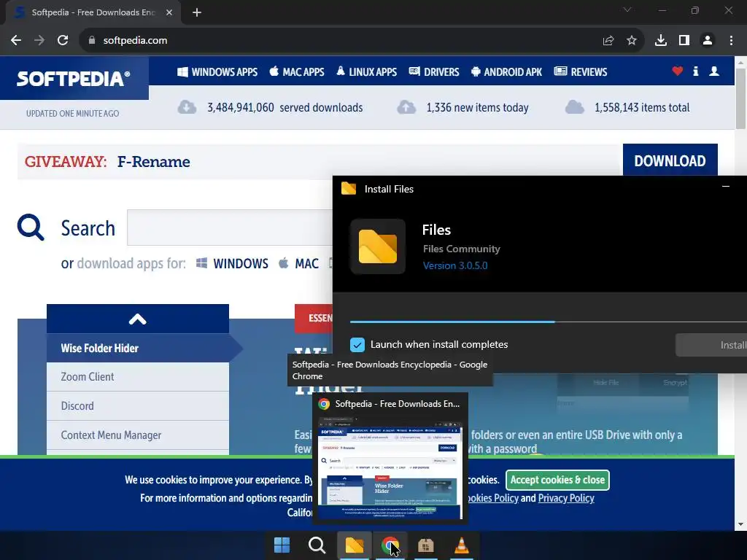Click the Install button in installer

click(711, 345)
